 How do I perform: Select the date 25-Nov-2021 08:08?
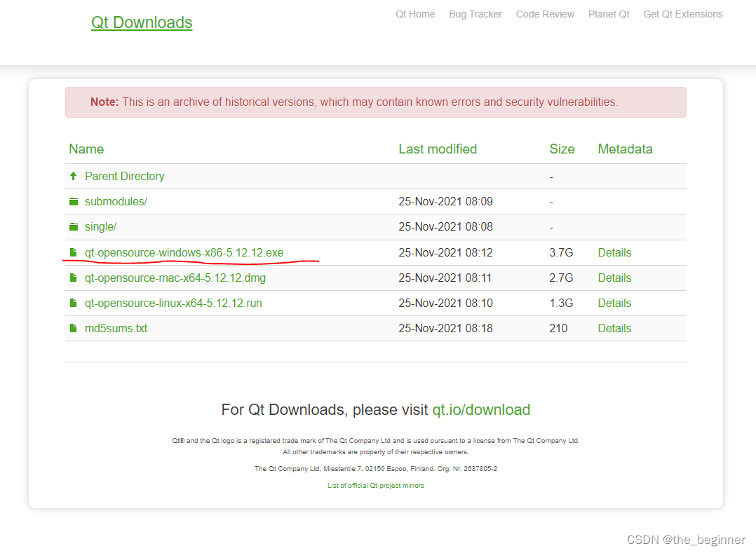click(x=445, y=227)
